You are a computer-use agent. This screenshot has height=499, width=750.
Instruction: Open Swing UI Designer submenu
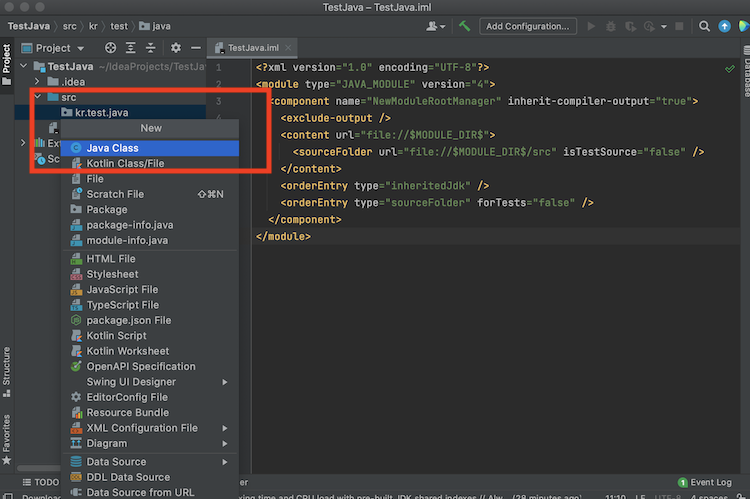(150, 382)
